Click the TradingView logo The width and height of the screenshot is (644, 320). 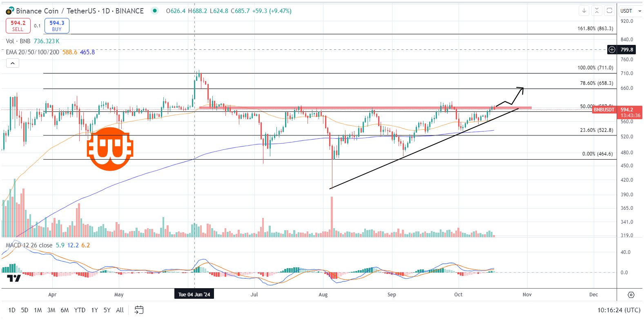point(14,278)
